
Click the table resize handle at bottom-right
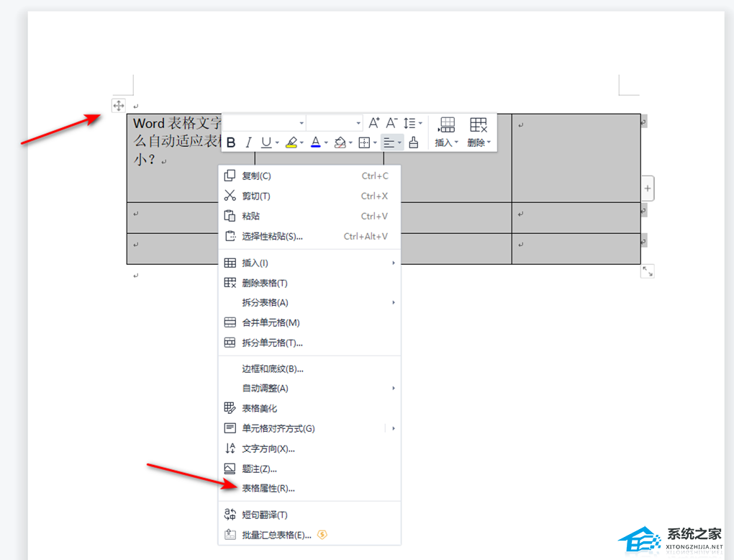pos(648,271)
